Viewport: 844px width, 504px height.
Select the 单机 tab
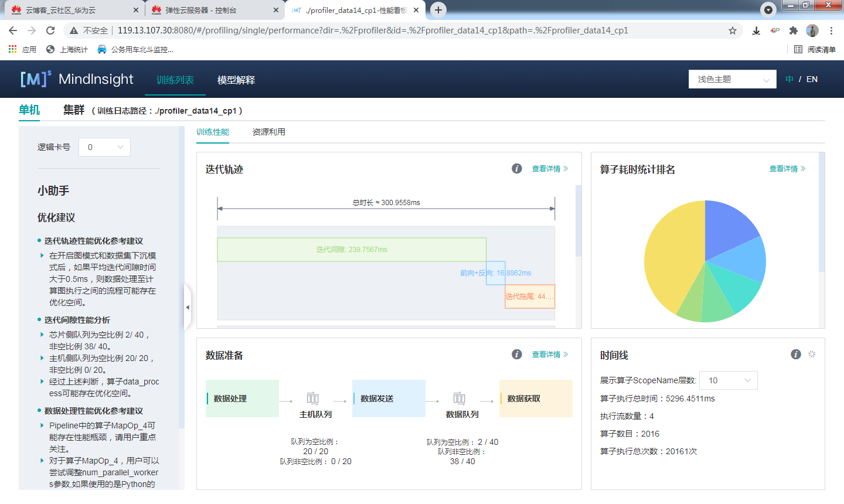[29, 110]
